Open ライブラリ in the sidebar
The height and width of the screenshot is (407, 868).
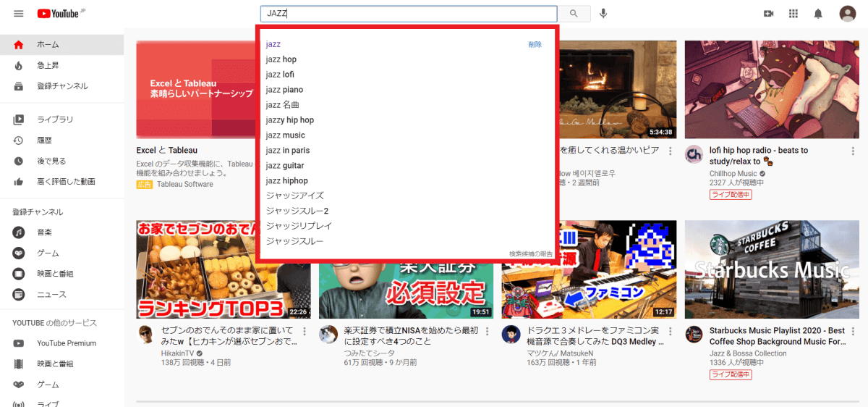(62, 119)
